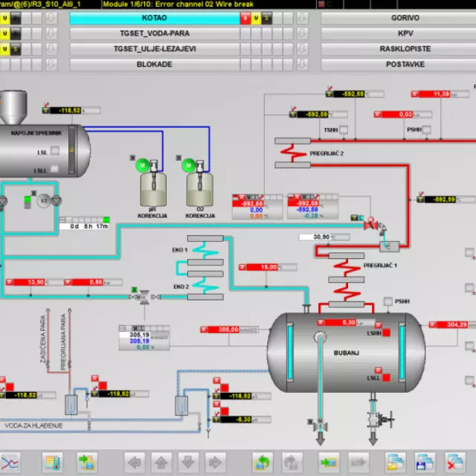Viewport: 476px width, 476px height.
Task: Click the up arrow navigation button
Action: click(161, 462)
